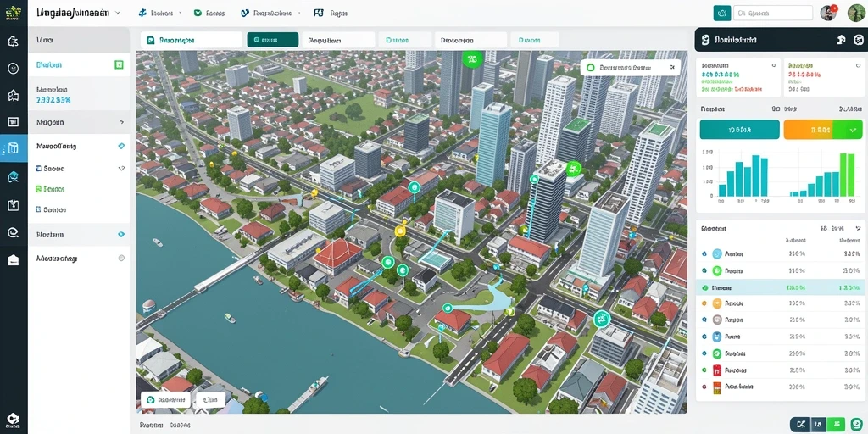Select the smiley-face circle icon in the dark sidebar
868x434 pixels.
coord(14,68)
